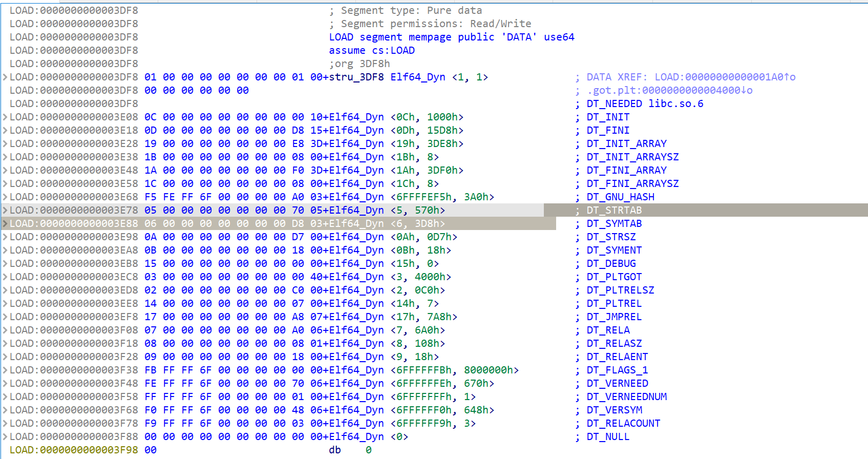Screen dimensions: 868x459
Task: Click the 'Segment permissions: Read/Write' comment
Action: coord(430,24)
